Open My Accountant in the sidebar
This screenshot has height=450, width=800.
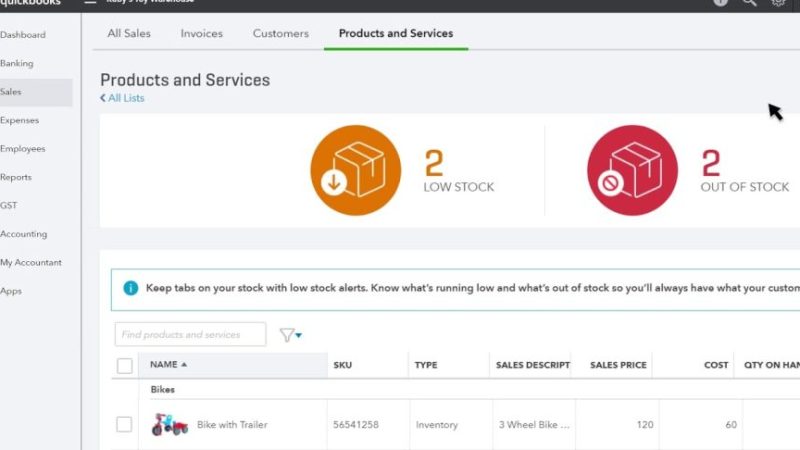31,262
